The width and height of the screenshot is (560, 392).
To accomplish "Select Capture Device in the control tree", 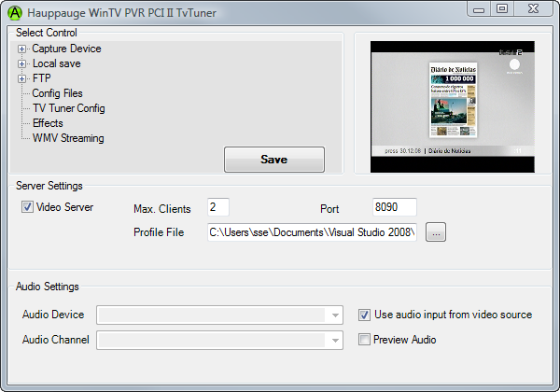I will tap(66, 49).
